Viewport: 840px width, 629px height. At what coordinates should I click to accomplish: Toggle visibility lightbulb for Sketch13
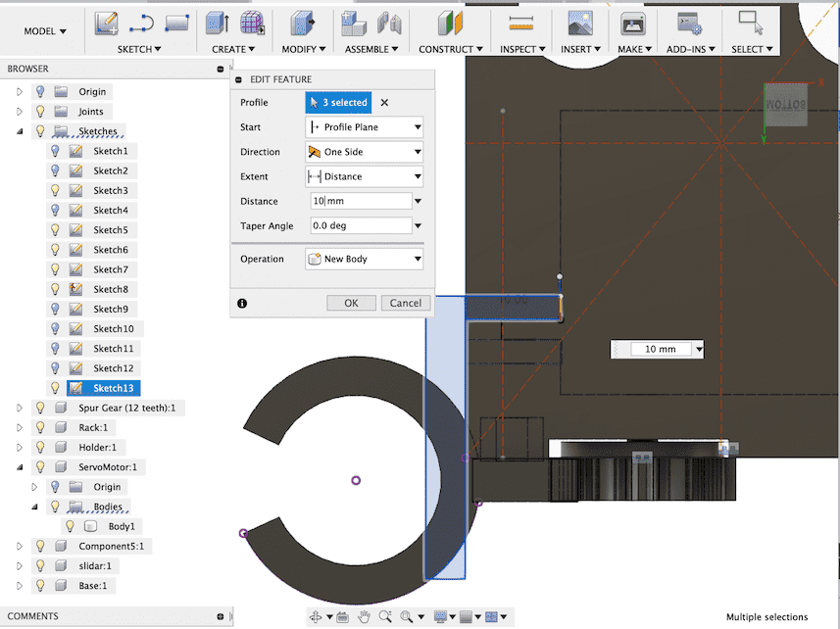(x=55, y=388)
